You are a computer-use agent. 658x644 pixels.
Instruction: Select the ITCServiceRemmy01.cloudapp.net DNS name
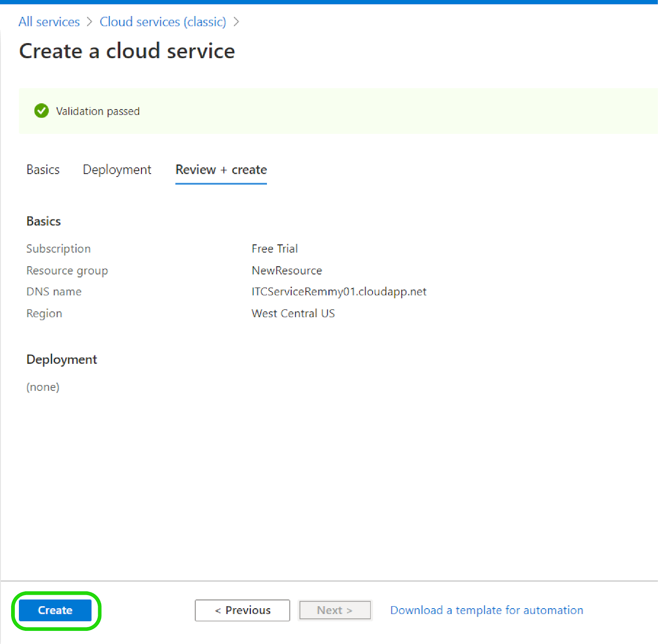click(339, 291)
